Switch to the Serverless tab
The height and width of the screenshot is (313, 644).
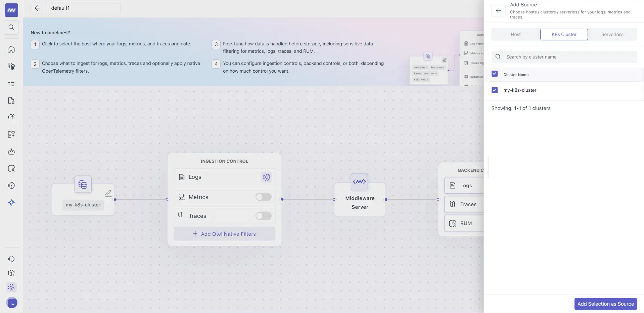[x=612, y=34]
